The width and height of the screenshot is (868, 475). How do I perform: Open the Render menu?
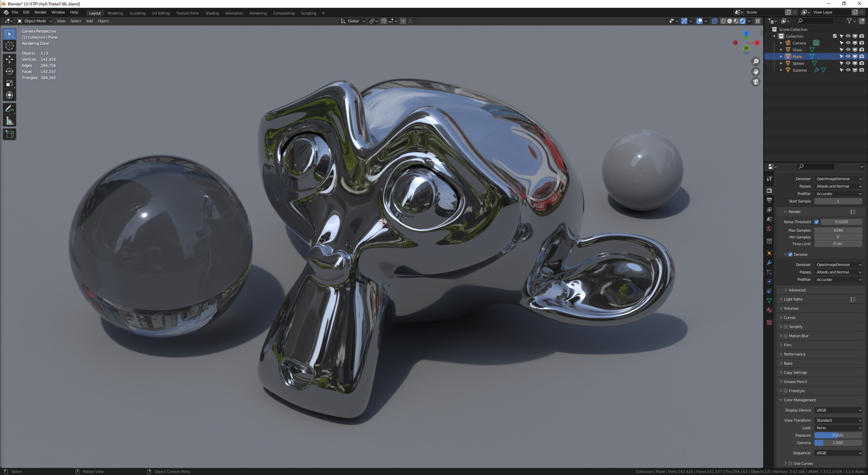click(41, 13)
